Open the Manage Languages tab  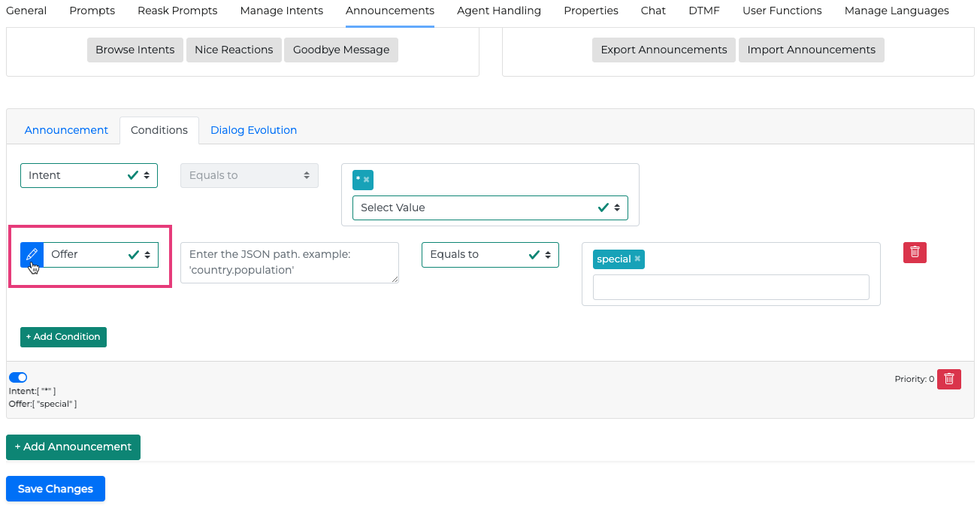point(896,11)
